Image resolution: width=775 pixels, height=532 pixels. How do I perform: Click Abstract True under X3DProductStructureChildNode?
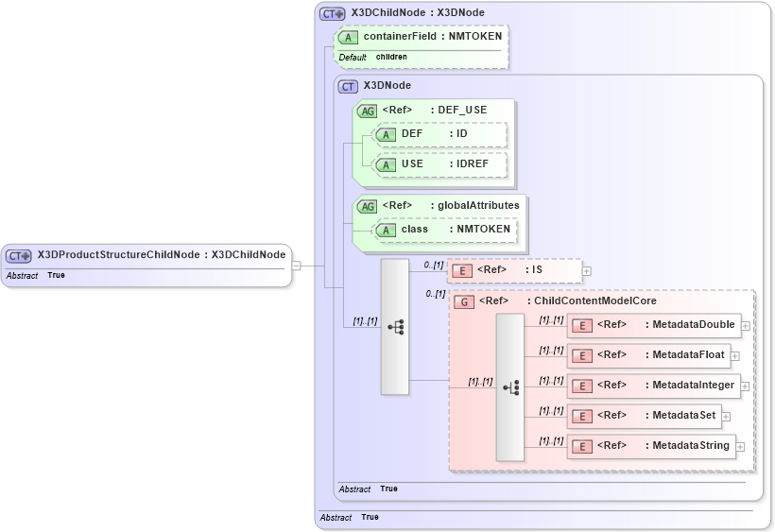point(36,276)
